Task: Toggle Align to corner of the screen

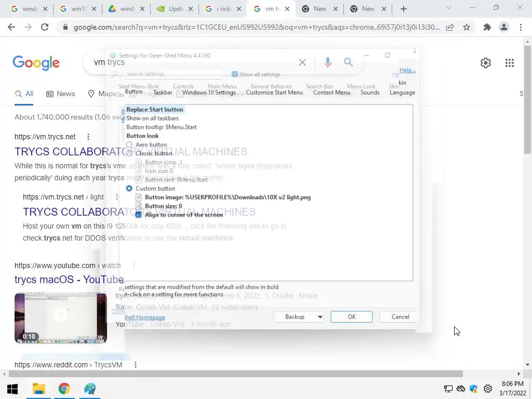Action: point(138,215)
